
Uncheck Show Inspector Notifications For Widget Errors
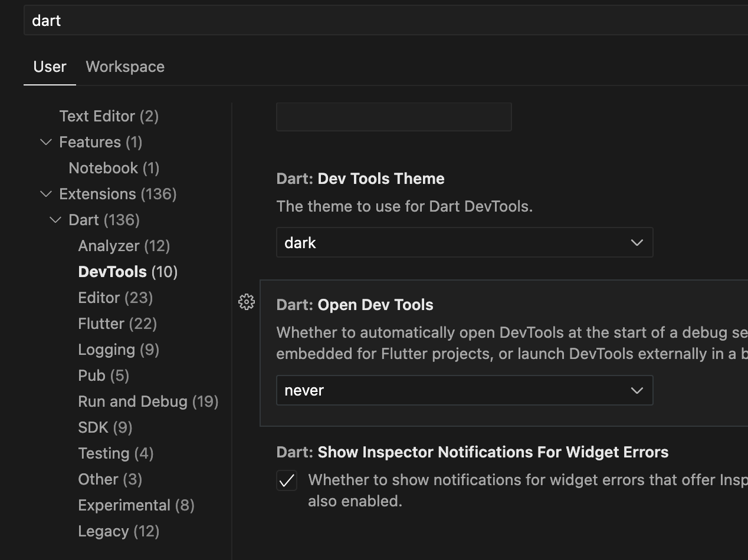click(x=287, y=481)
